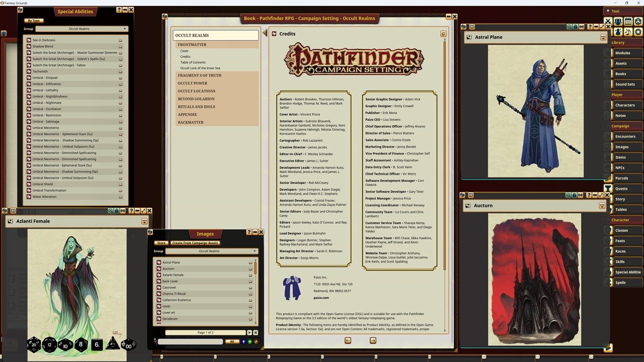
Task: Click the zoom icon on Aucturn window
Action: pos(569,195)
